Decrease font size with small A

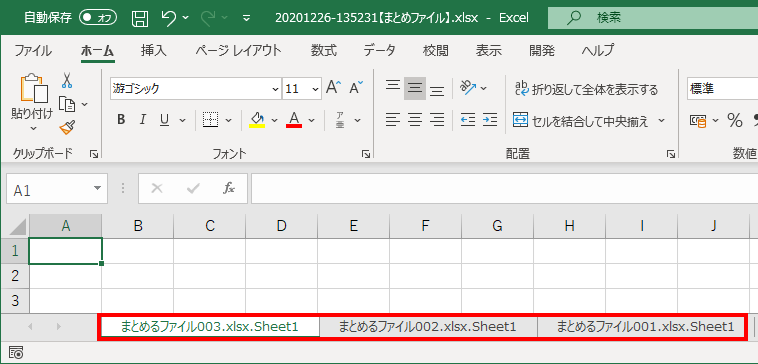[356, 87]
